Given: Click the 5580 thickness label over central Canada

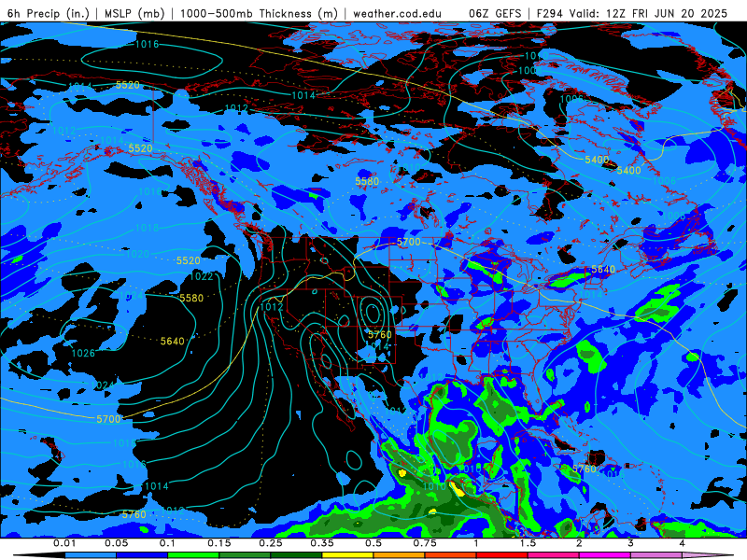Looking at the screenshot, I should pyautogui.click(x=367, y=181).
